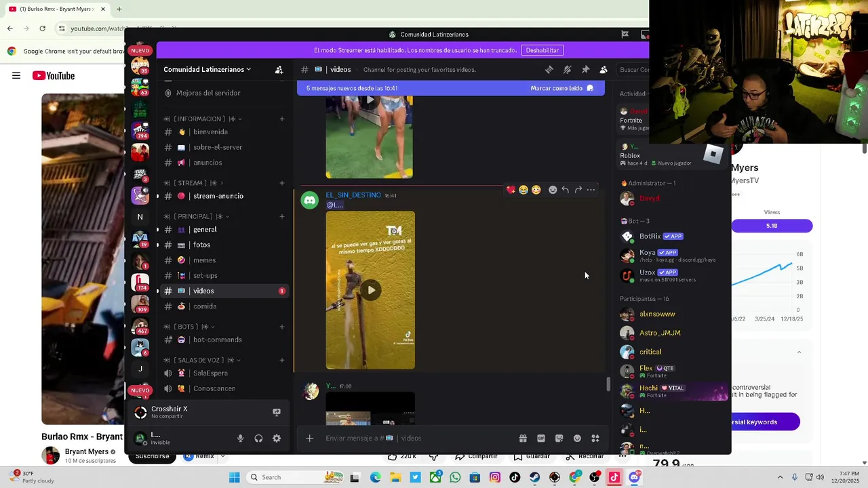Toggle microphone mute in user panel
Screen dimensions: 868x488
coord(240,439)
